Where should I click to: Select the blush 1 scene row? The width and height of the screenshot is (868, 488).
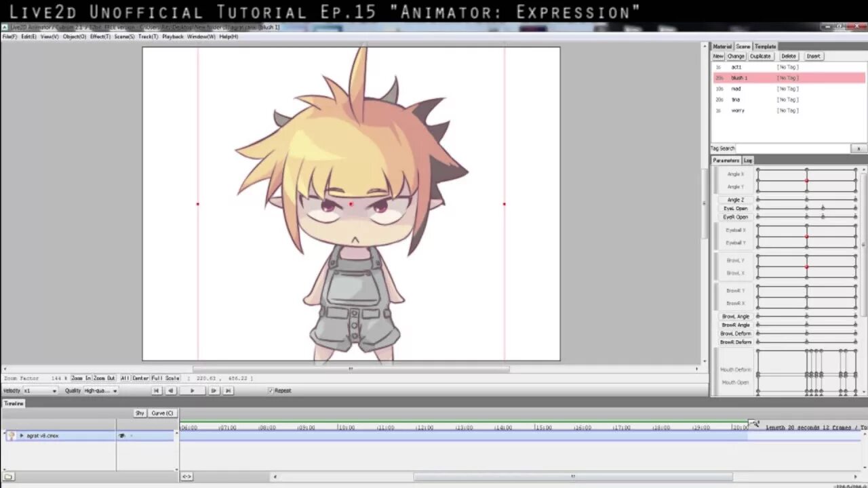[x=789, y=78]
